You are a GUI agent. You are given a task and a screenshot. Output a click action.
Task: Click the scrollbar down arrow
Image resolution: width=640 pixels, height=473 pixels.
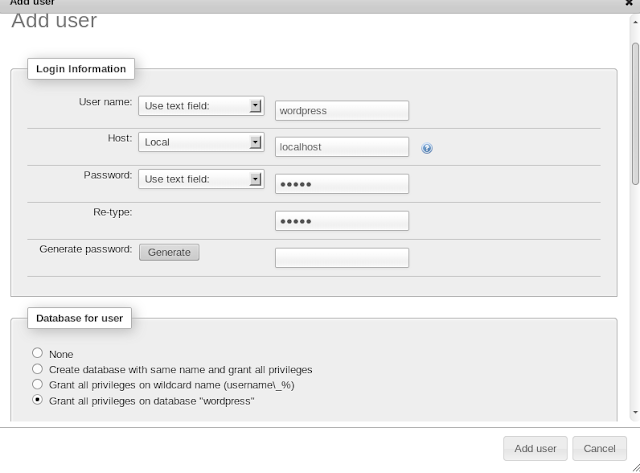tap(635, 412)
